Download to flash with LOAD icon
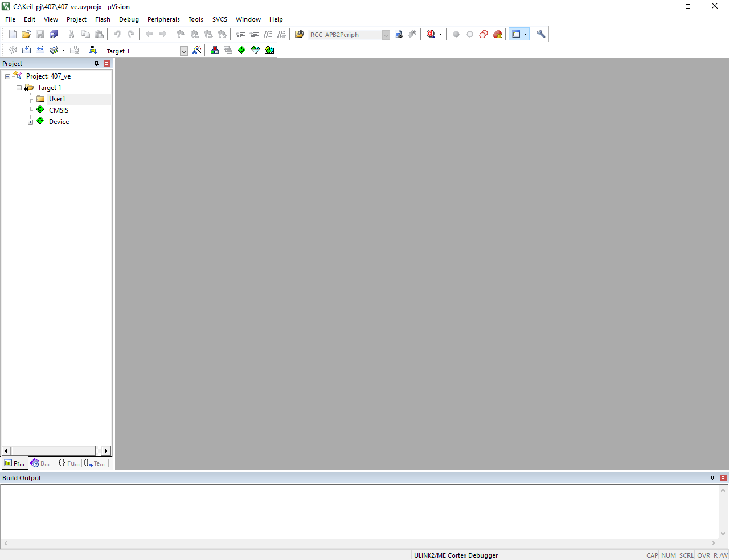729x560 pixels. point(93,50)
